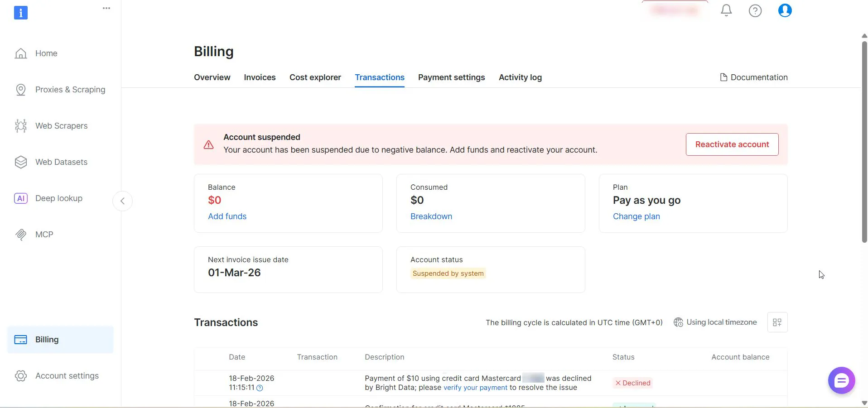The width and height of the screenshot is (868, 408).
Task: Click the Web Datasets layers icon
Action: click(21, 162)
